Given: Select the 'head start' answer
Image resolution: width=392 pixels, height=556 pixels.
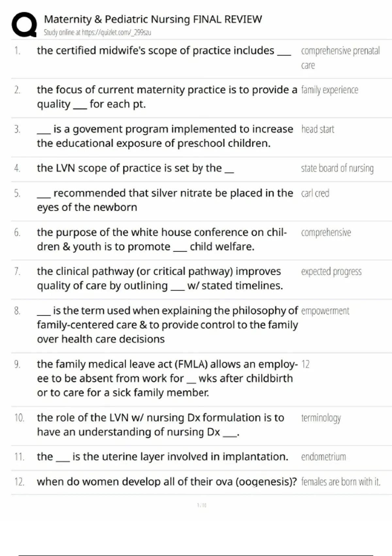Looking at the screenshot, I should 318,129.
